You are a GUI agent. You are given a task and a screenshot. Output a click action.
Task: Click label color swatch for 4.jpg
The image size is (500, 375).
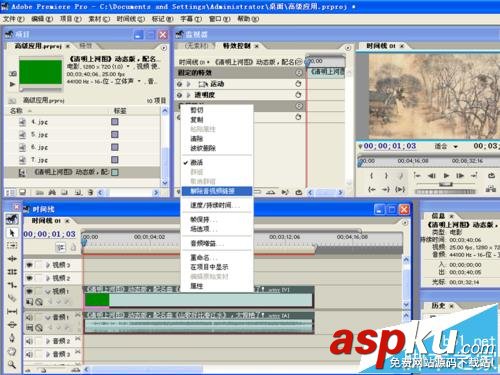(115, 122)
